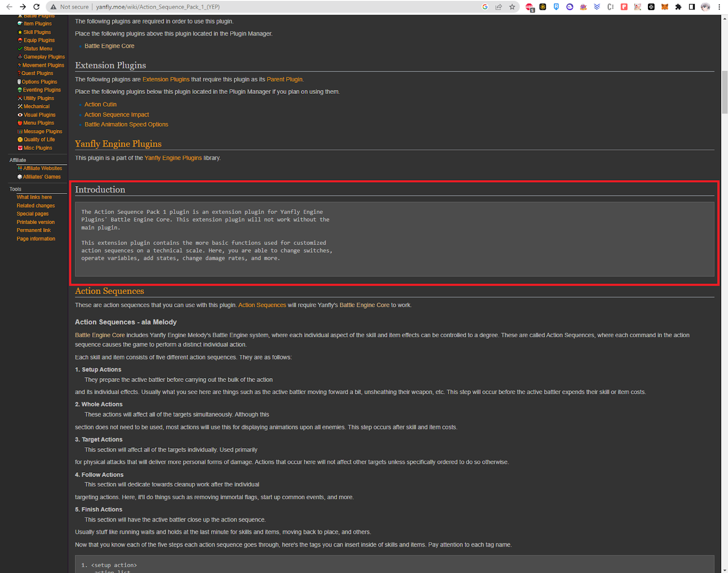Click the Yanfly Engine Plugins heading link
Image resolution: width=728 pixels, height=573 pixels.
click(x=118, y=144)
